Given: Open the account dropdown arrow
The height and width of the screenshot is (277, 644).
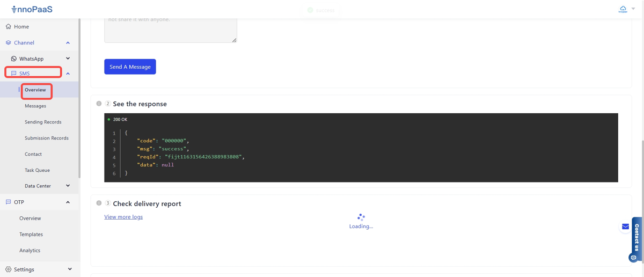Looking at the screenshot, I should pos(634,9).
